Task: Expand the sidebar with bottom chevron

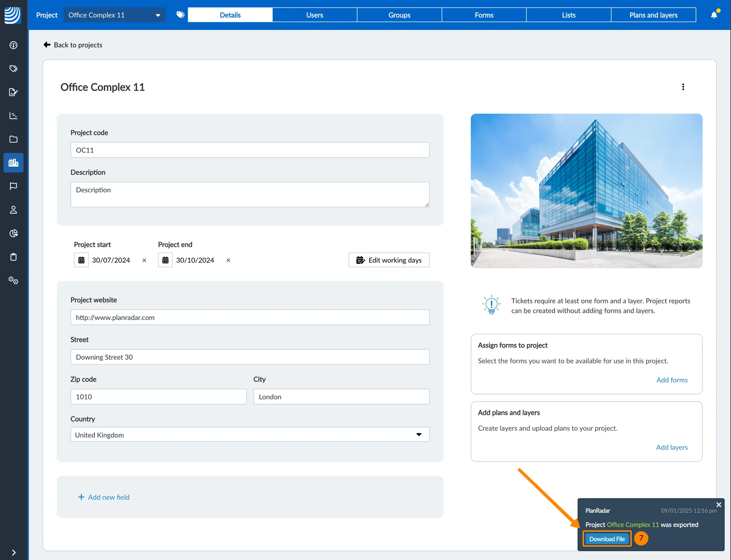Action: pyautogui.click(x=14, y=552)
